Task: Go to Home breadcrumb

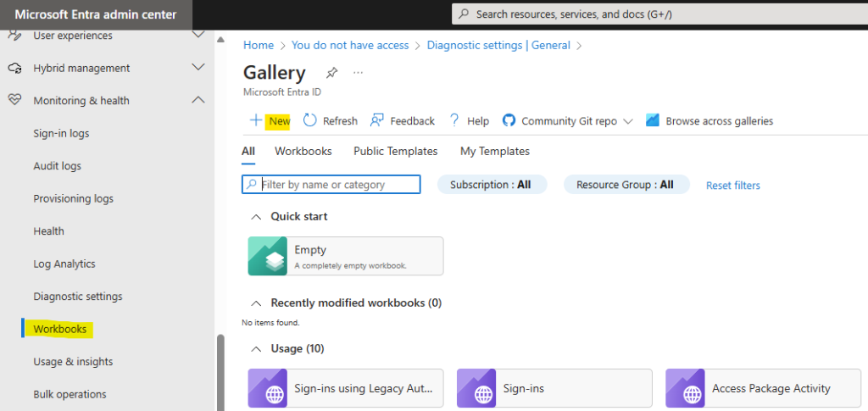Action: (x=259, y=46)
